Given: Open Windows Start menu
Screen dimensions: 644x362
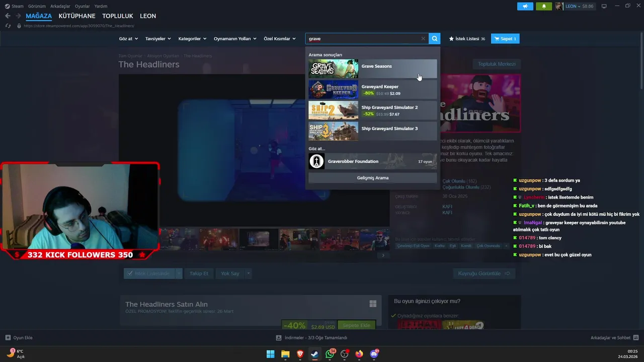Looking at the screenshot, I should point(270,354).
